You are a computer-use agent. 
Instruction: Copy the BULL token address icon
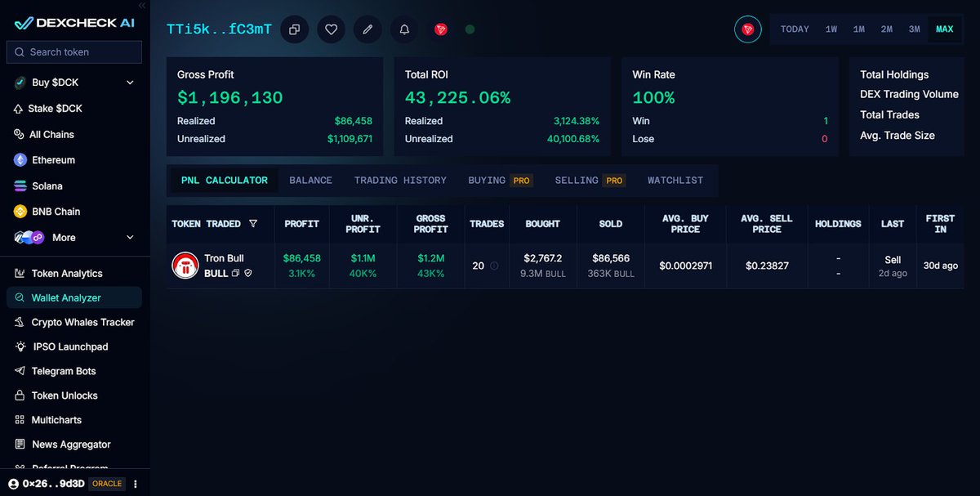236,274
